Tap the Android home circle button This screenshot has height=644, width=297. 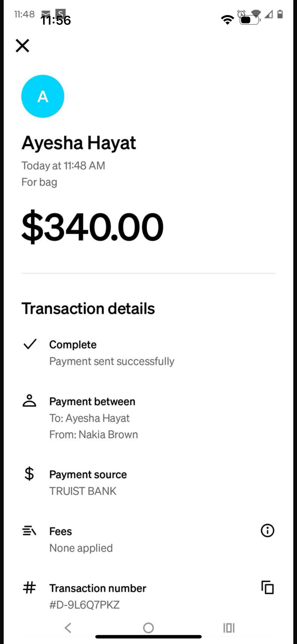(148, 628)
